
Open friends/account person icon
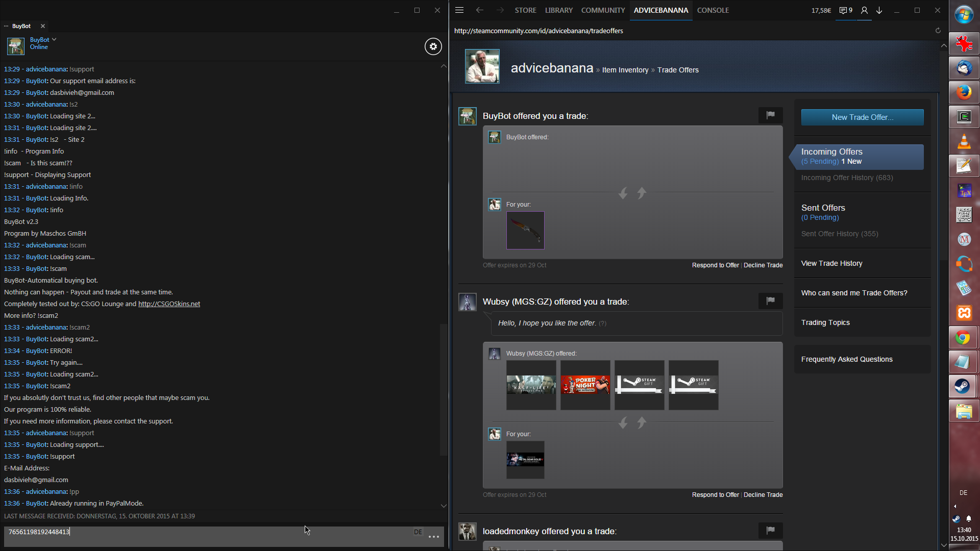[x=864, y=10]
